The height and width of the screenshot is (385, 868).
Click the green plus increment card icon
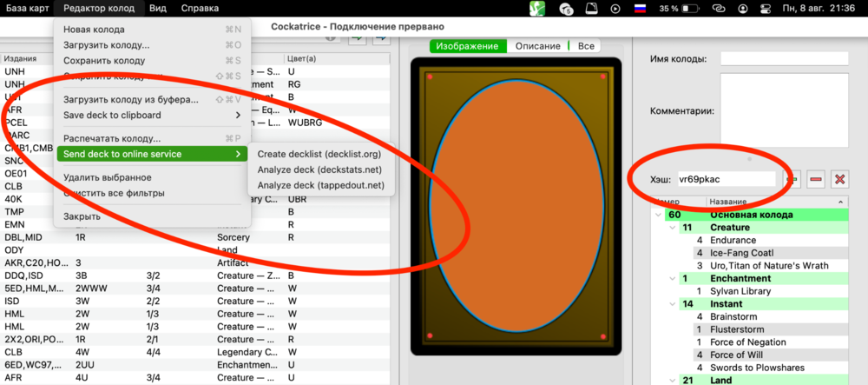click(x=792, y=179)
